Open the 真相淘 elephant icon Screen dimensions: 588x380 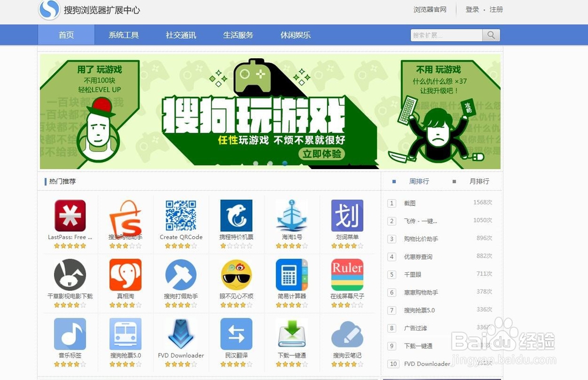(126, 275)
